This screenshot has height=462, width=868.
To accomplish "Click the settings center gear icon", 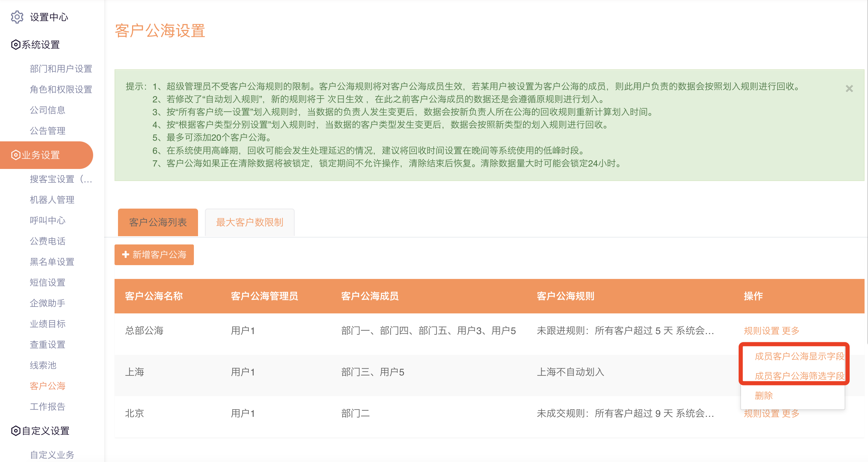I will click(17, 17).
